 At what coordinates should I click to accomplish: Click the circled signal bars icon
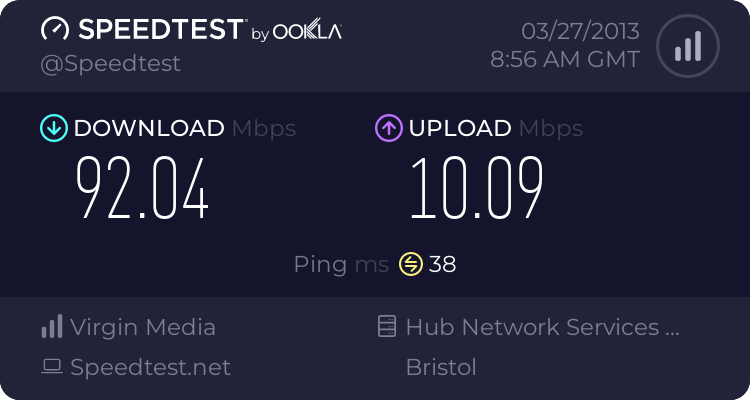(687, 45)
